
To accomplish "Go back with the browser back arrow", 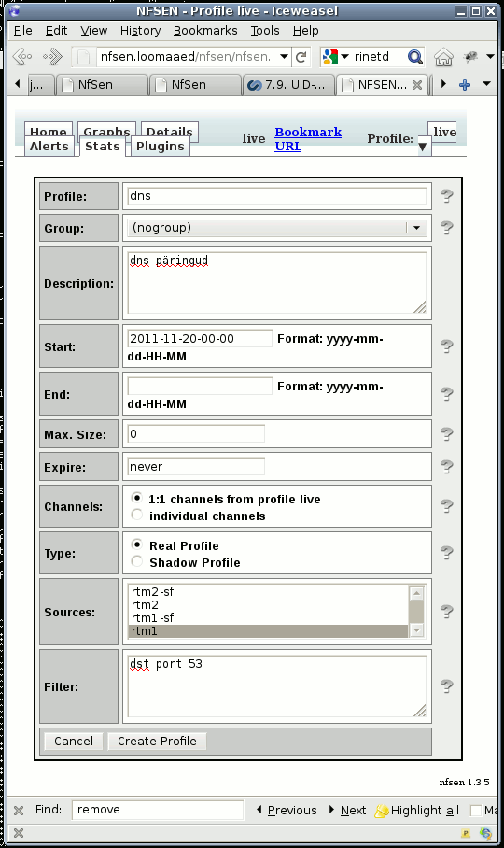I will coord(22,56).
